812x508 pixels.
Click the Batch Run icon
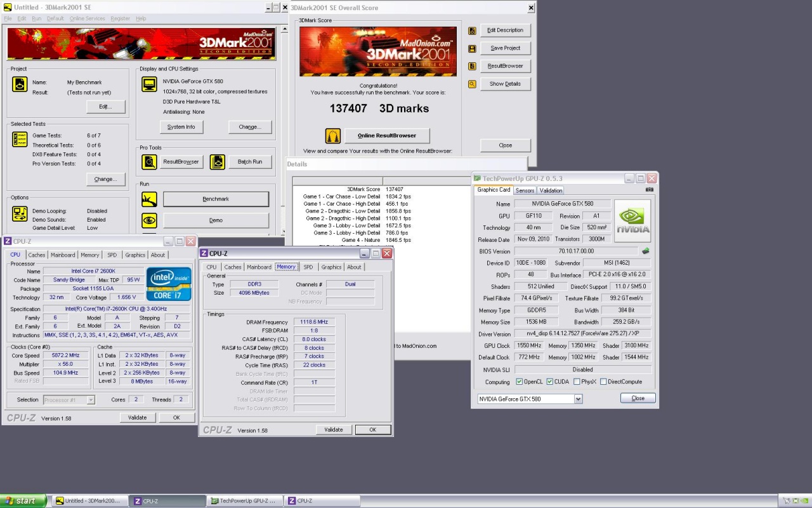point(218,162)
